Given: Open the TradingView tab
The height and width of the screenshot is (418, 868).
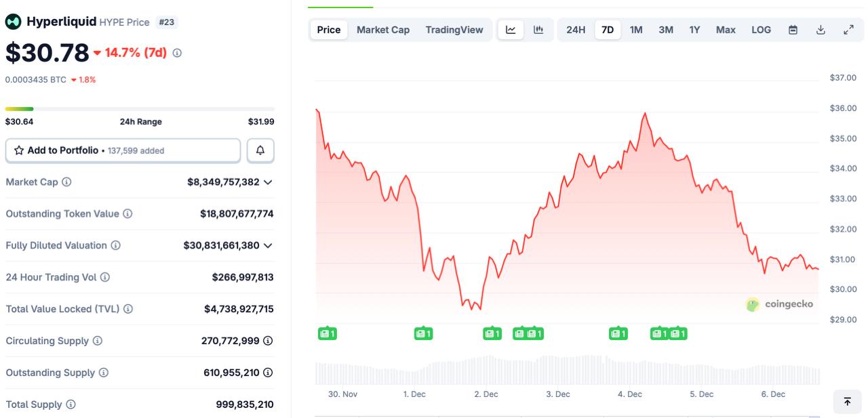Looking at the screenshot, I should [454, 30].
